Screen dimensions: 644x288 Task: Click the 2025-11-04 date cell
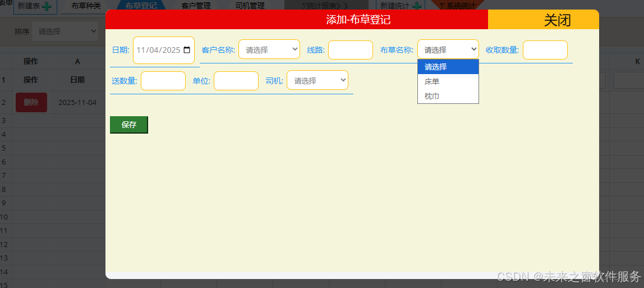point(77,102)
